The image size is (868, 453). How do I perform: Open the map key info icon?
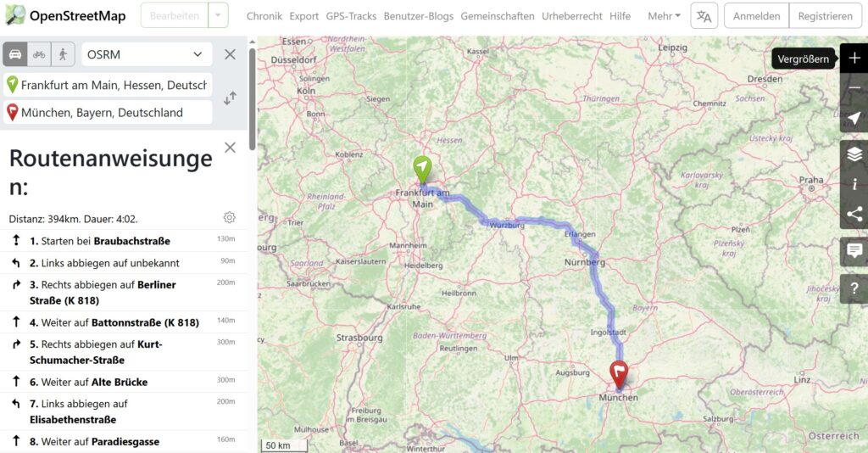854,184
